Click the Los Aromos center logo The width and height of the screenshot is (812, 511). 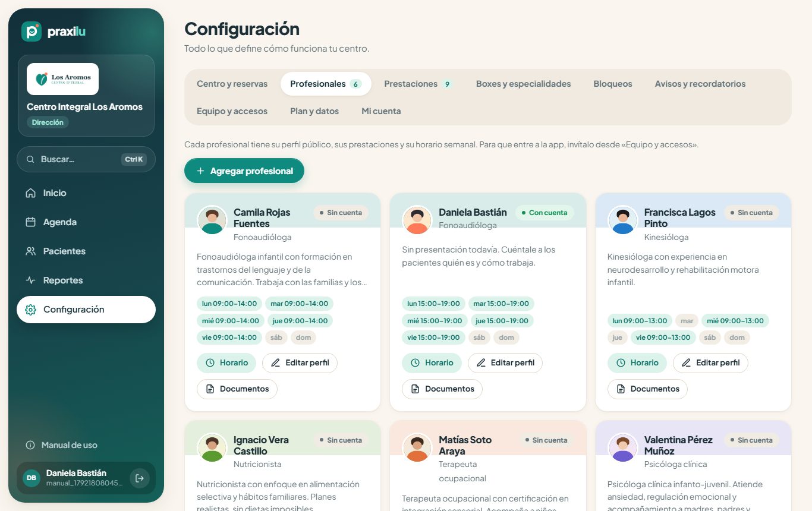tap(62, 79)
